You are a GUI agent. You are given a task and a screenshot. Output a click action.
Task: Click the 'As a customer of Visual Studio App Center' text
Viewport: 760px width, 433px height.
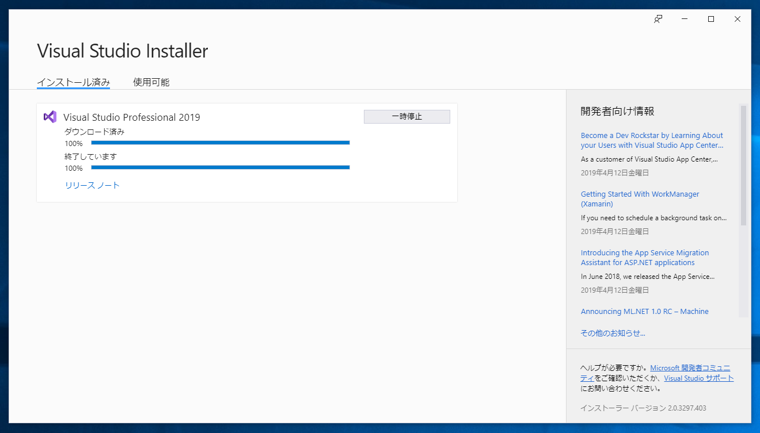[649, 159]
